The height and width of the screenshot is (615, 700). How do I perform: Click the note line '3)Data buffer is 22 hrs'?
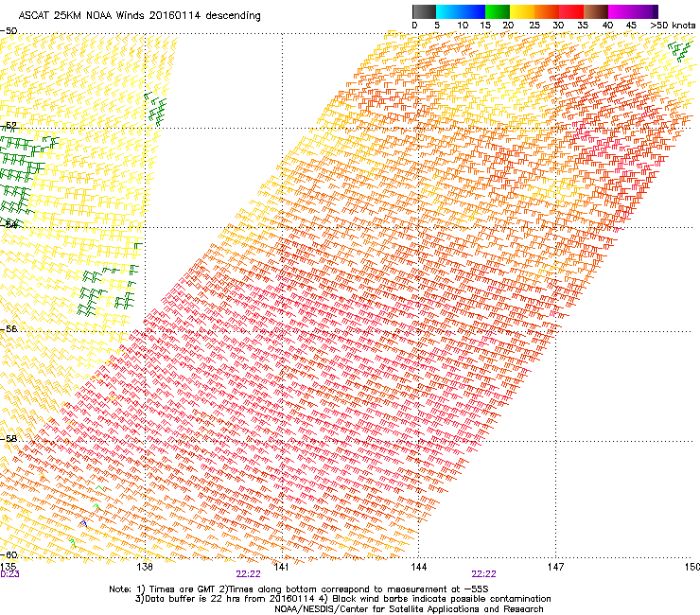342,599
